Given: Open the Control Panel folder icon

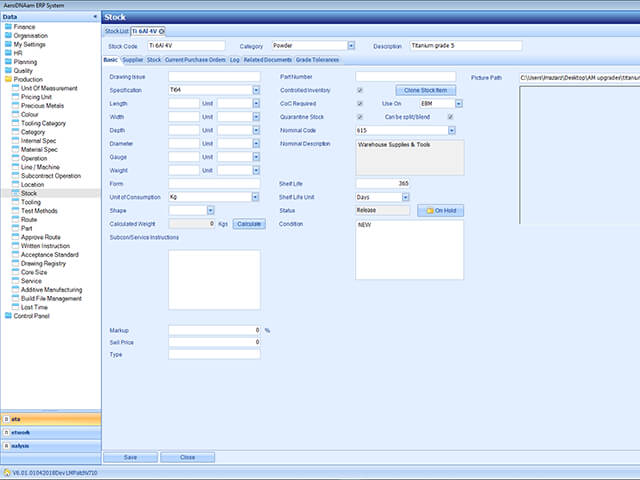Looking at the screenshot, I should pyautogui.click(x=8, y=316).
